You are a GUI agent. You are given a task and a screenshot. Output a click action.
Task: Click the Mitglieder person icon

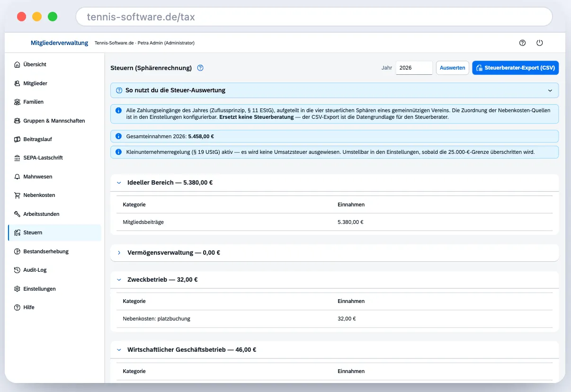click(x=18, y=83)
